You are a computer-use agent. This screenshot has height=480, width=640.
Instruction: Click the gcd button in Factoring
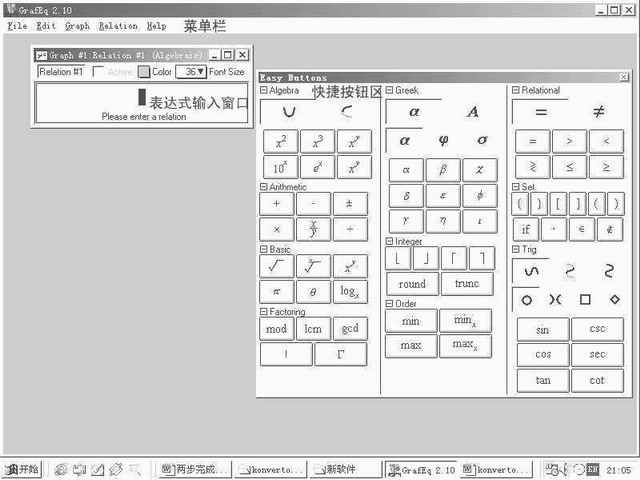coord(350,329)
